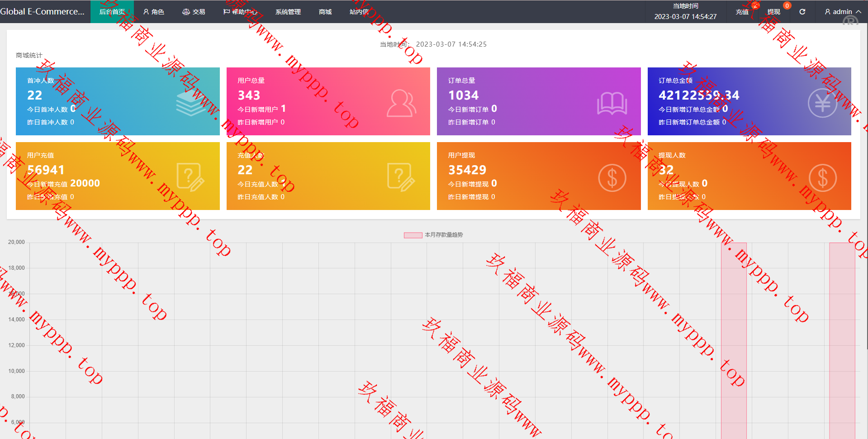Screen dimensions: 868x439
Task: Click the users icon on 用户总量 card
Action: (x=401, y=103)
